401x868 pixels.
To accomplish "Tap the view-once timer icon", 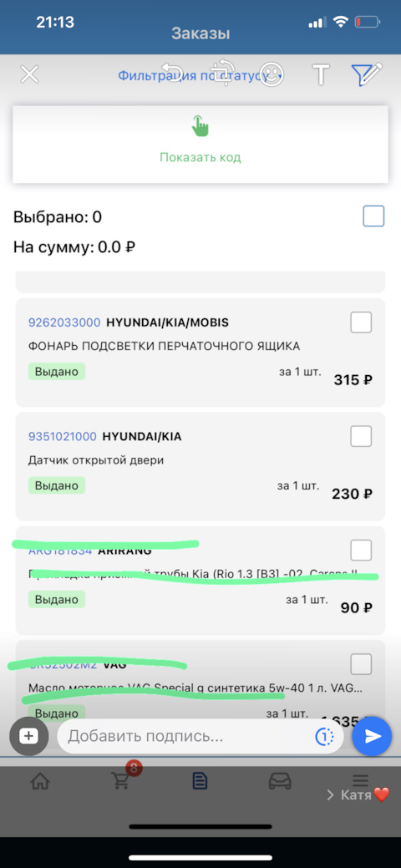I will [x=324, y=736].
